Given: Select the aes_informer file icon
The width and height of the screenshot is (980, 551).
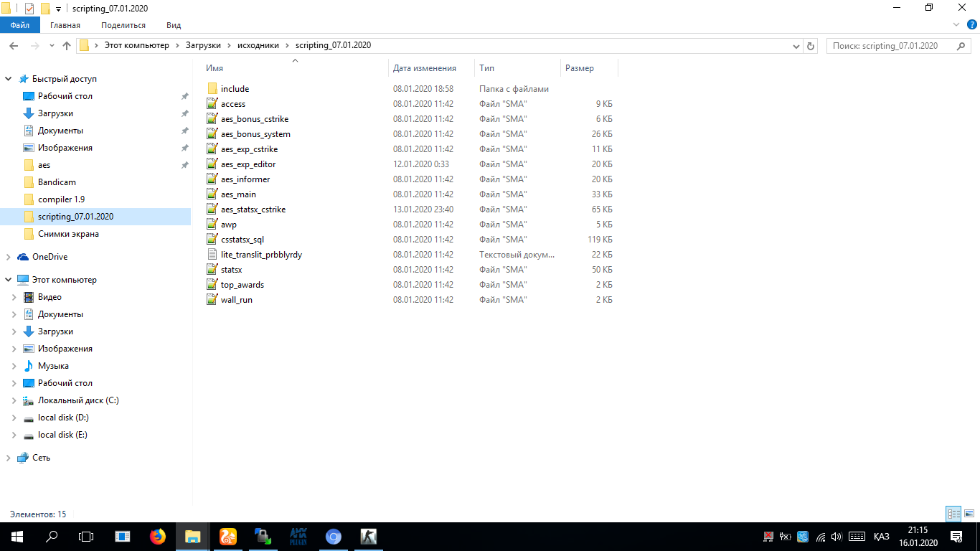Looking at the screenshot, I should point(212,179).
